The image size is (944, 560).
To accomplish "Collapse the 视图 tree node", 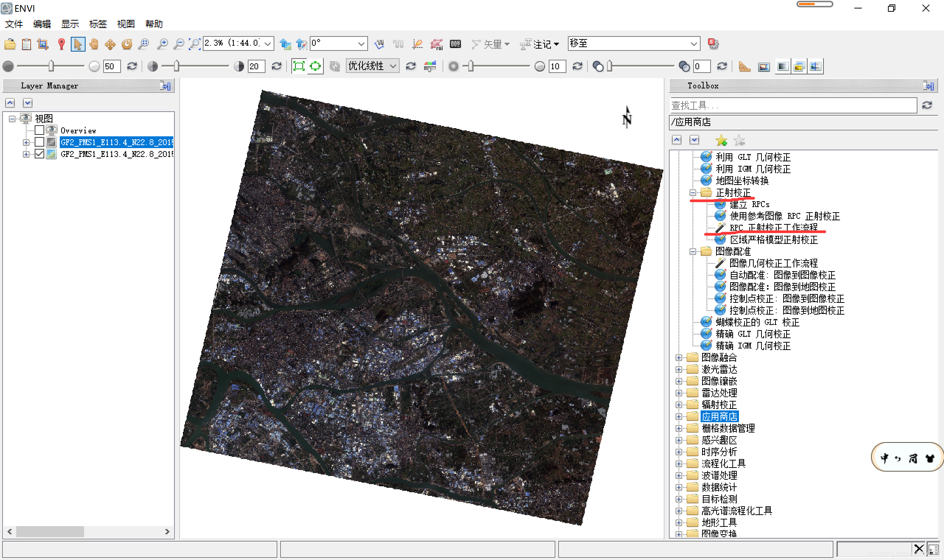I will click(x=12, y=119).
